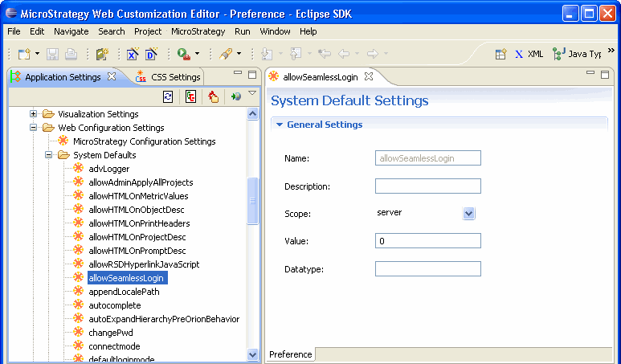Open the New wizard dropdown arrow
This screenshot has width=621, height=364.
click(37, 54)
